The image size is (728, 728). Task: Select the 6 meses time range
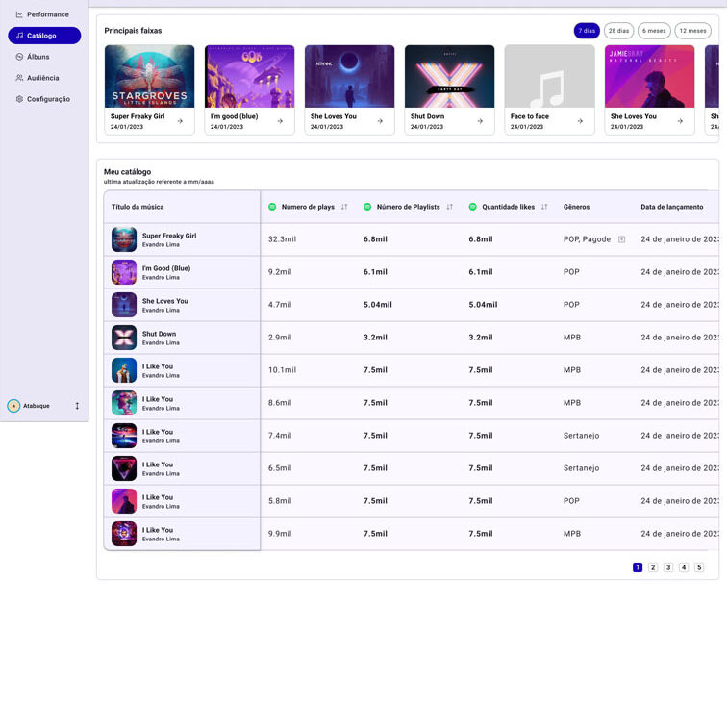(654, 31)
